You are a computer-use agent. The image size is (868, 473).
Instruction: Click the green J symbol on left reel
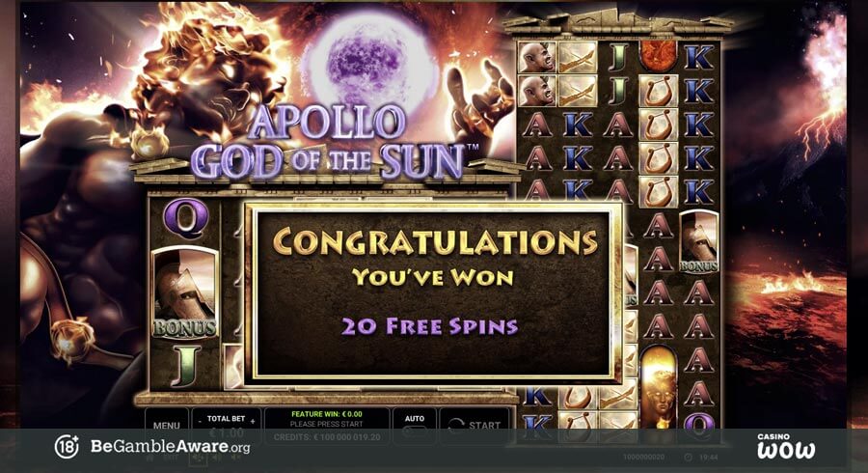pos(185,367)
